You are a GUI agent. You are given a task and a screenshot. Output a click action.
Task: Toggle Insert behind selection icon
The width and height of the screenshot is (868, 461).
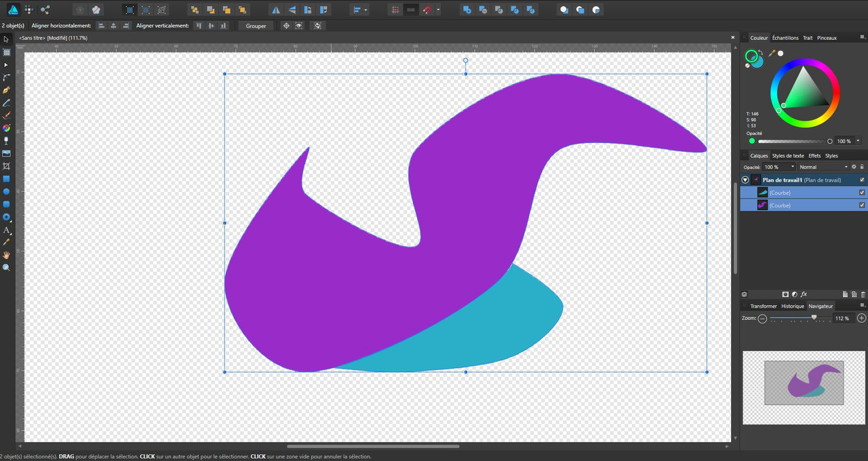[x=564, y=10]
